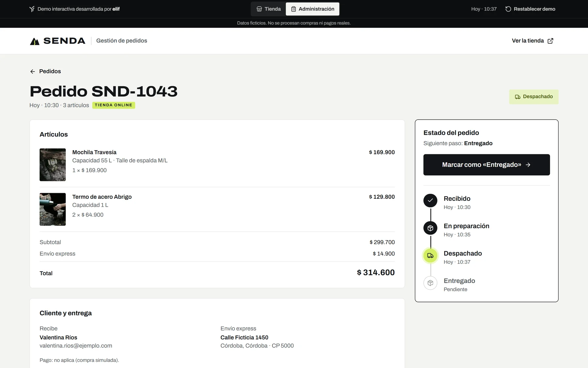Click the Entregado pending package icon
588x368 pixels.
430,283
